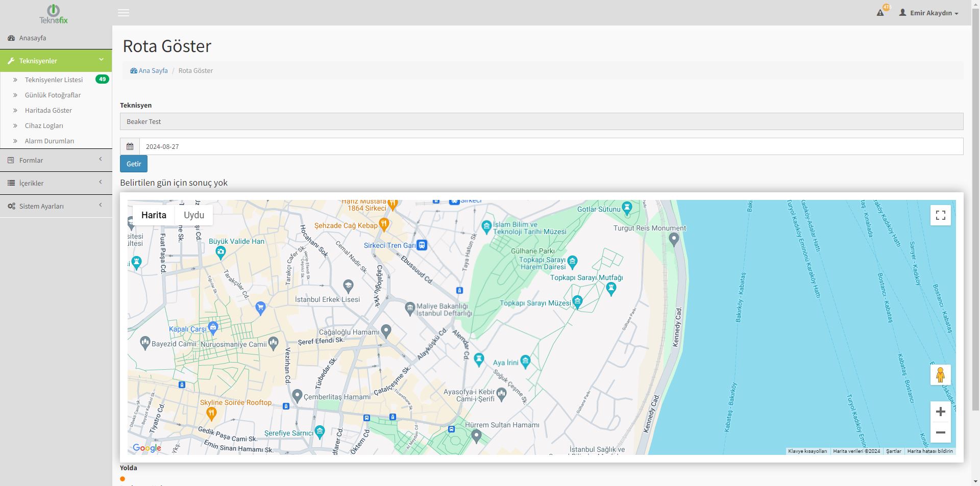Click the Getir button

coord(134,164)
